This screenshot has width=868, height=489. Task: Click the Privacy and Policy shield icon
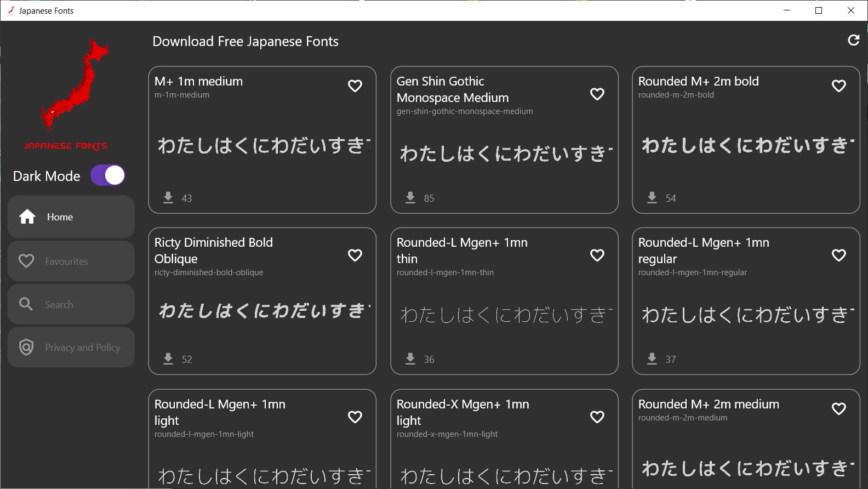26,347
